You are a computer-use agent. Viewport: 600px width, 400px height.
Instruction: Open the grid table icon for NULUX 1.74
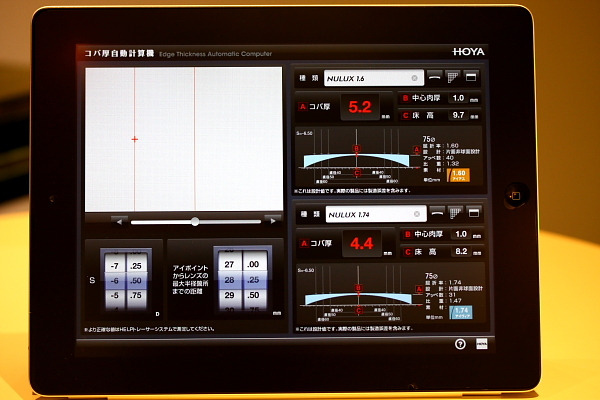coord(455,213)
